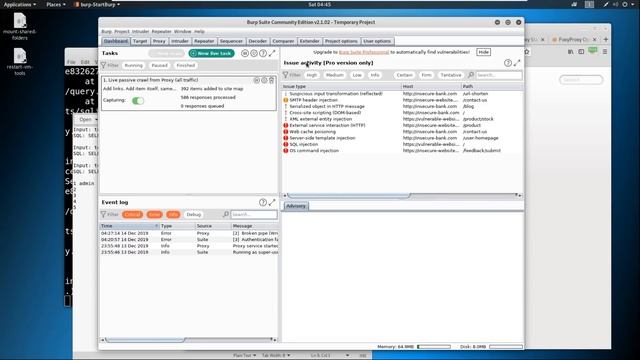Open settings for live passive crawl task
Screen dimensions: 640x360
pyautogui.click(x=264, y=80)
